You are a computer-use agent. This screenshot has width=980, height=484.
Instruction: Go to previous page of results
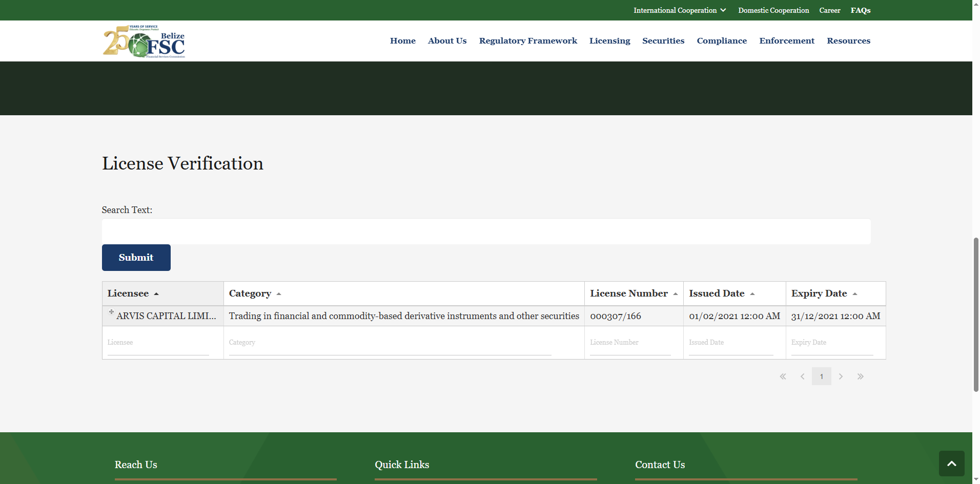pos(802,376)
